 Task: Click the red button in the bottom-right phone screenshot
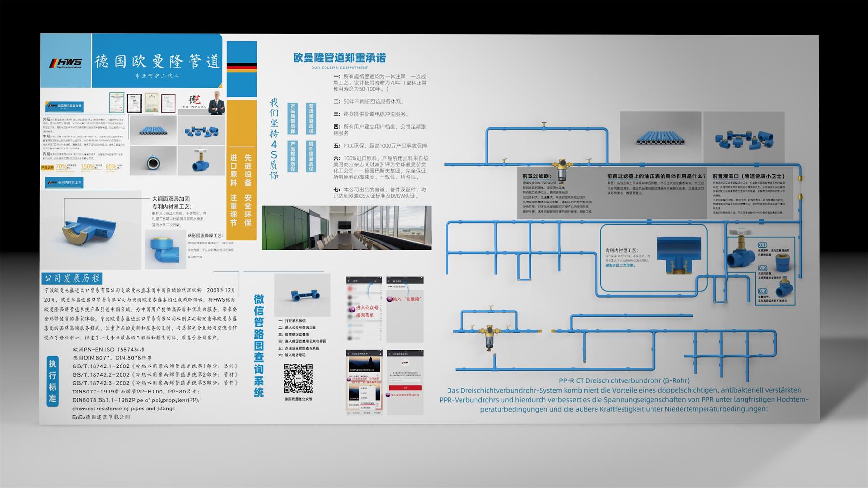406,387
